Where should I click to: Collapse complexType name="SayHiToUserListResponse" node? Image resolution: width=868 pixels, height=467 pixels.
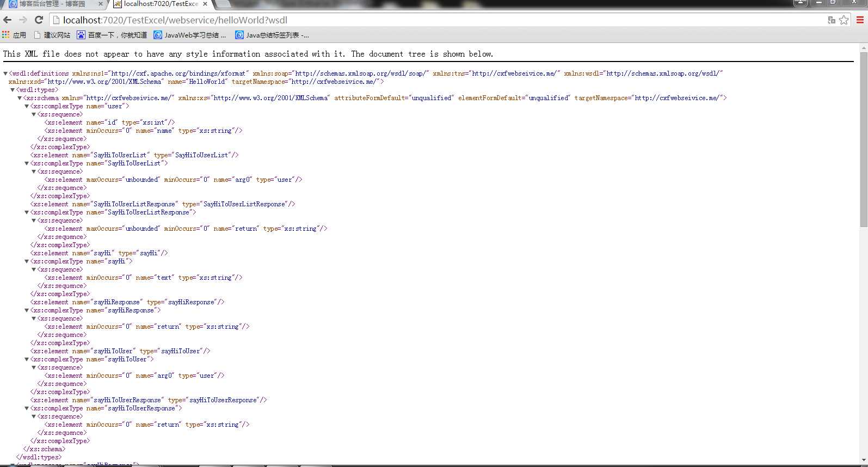27,212
